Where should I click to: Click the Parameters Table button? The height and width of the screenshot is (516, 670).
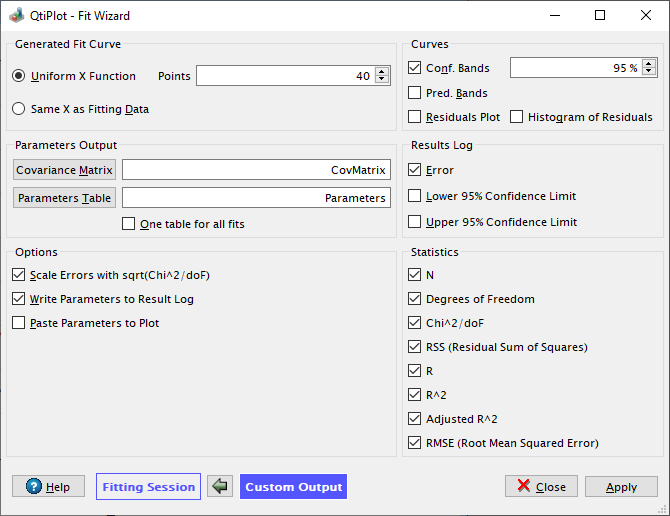point(65,198)
